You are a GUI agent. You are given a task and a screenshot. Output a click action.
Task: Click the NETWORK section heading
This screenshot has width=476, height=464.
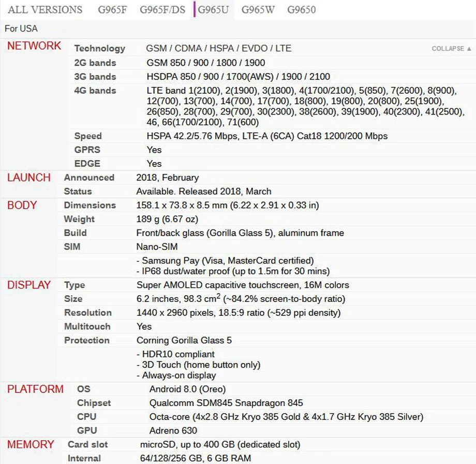click(34, 46)
